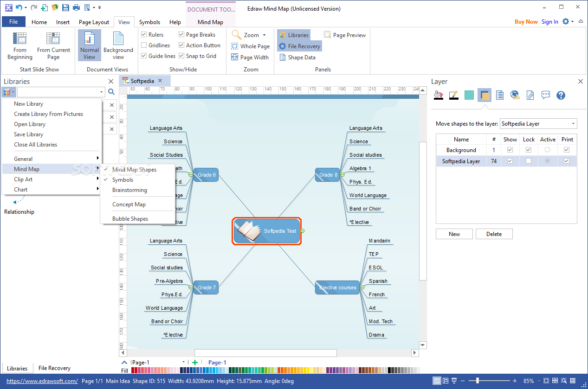Image resolution: width=588 pixels, height=389 pixels.
Task: Click the zoom slider handle in status bar
Action: click(477, 381)
